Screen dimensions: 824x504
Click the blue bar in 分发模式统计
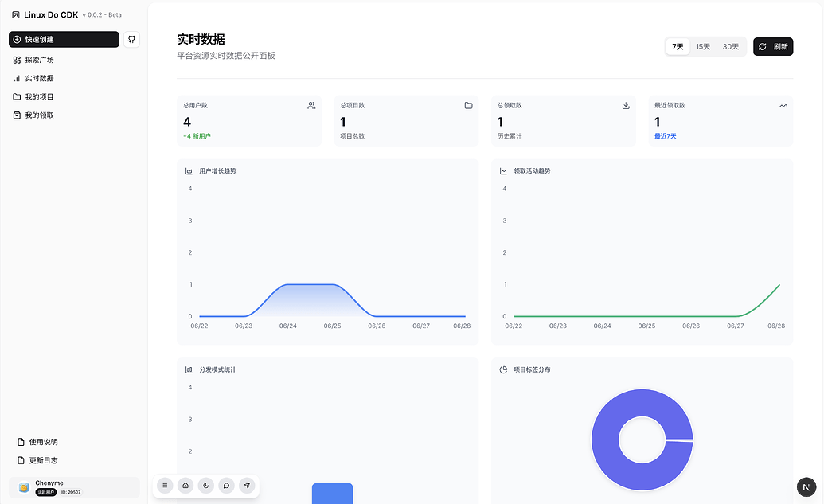point(332,494)
